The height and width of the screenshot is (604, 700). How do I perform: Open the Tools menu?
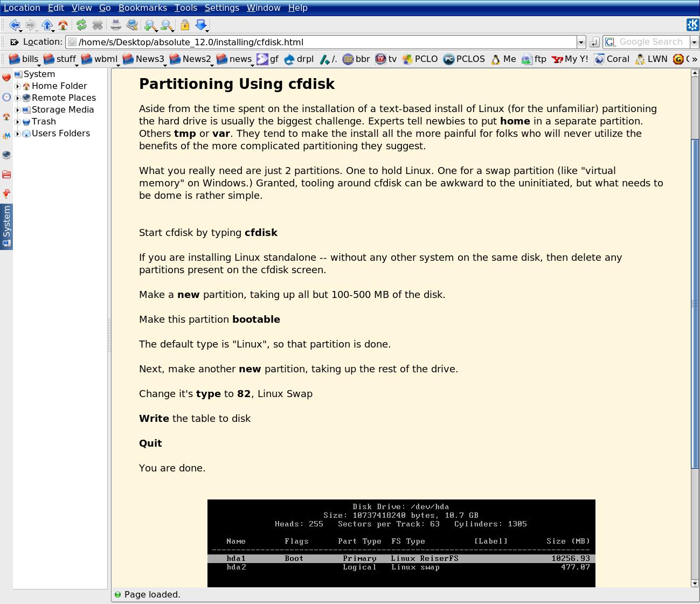pos(186,8)
